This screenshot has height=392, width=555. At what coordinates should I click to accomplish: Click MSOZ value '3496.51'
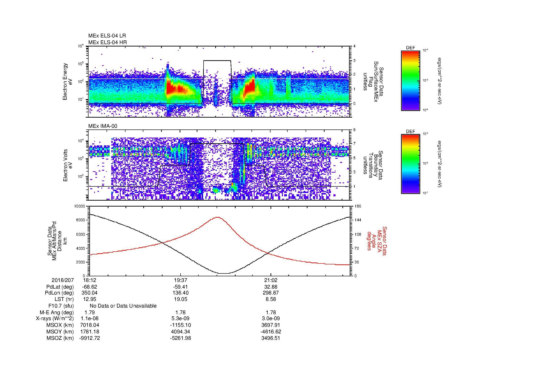(x=271, y=338)
